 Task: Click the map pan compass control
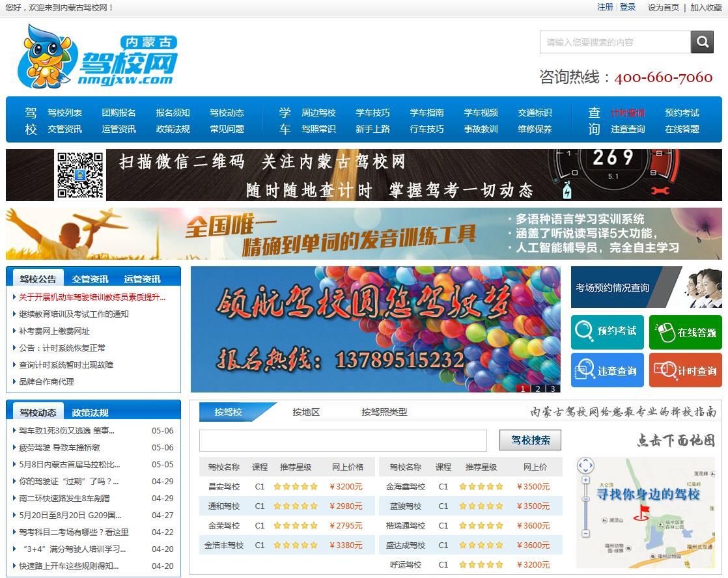(586, 465)
